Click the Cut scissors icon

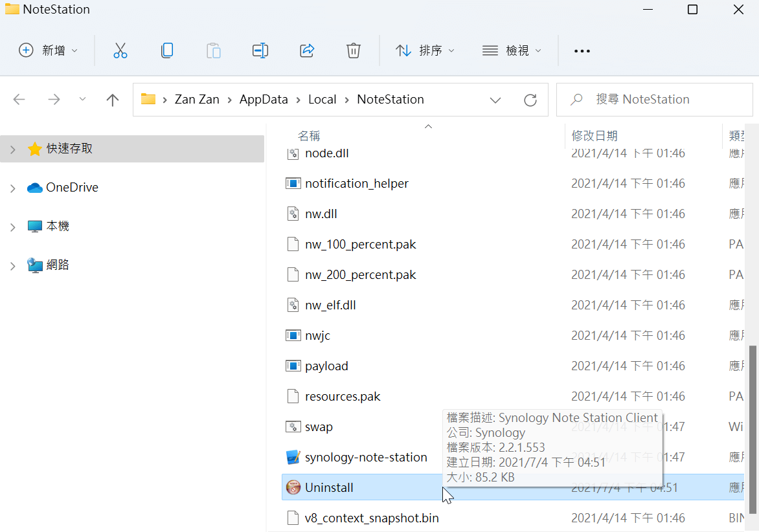click(x=120, y=50)
